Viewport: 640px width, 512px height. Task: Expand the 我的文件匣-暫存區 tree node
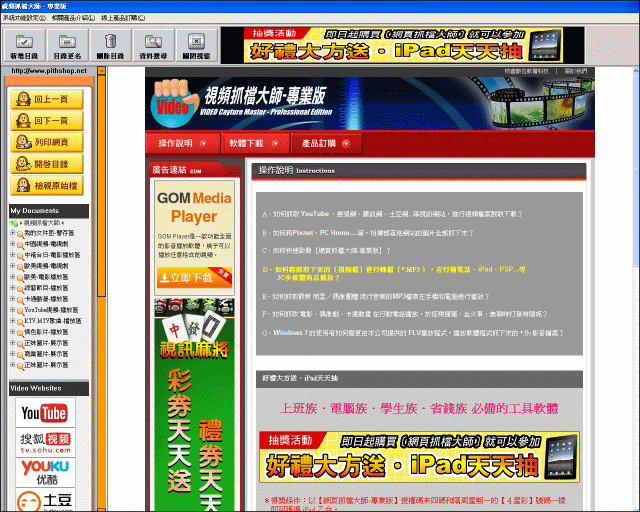point(13,233)
